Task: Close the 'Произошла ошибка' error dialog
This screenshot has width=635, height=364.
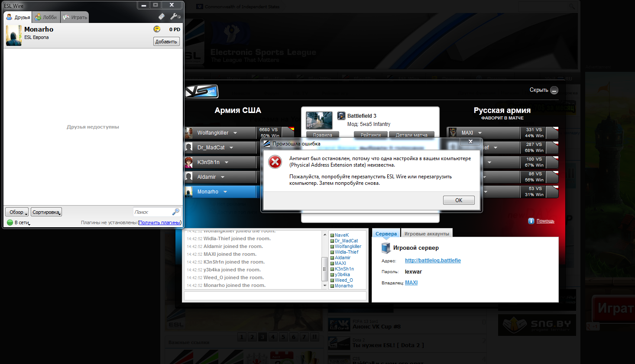Action: (470, 142)
